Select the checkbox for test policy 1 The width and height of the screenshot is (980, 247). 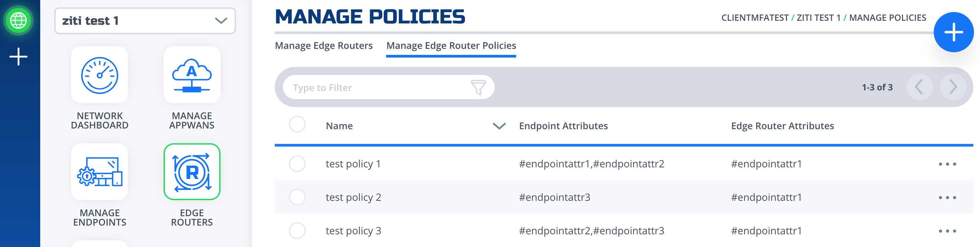pos(297,164)
